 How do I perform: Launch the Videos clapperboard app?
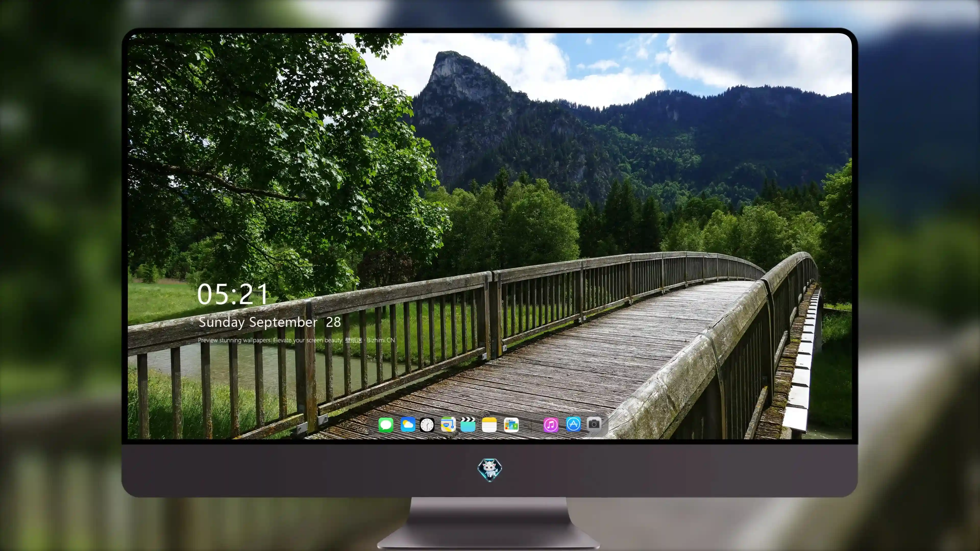[468, 424]
